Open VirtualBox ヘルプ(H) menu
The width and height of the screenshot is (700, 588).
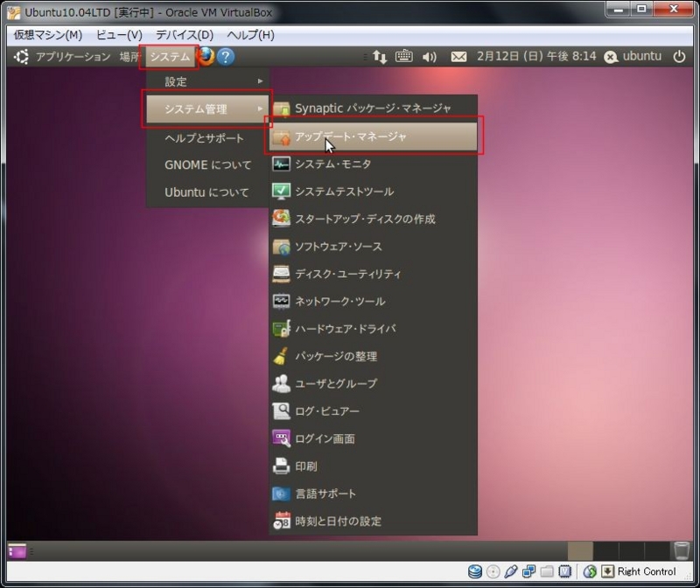coord(250,35)
